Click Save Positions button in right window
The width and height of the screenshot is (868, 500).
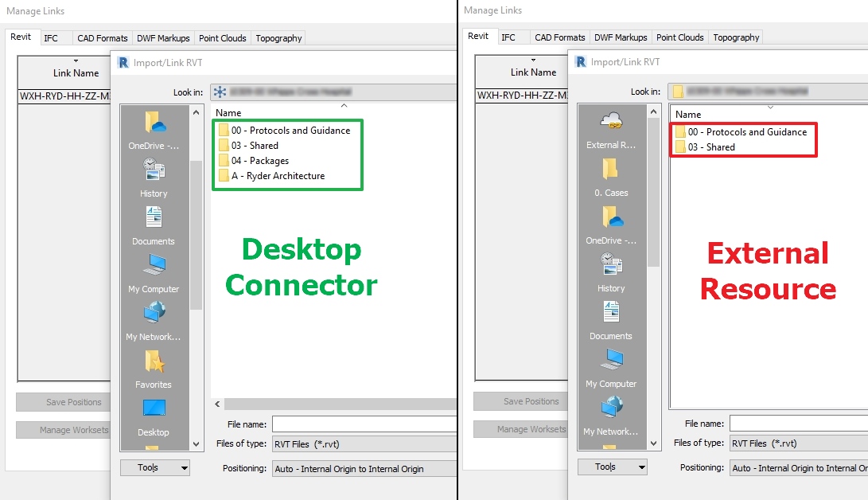click(x=520, y=401)
